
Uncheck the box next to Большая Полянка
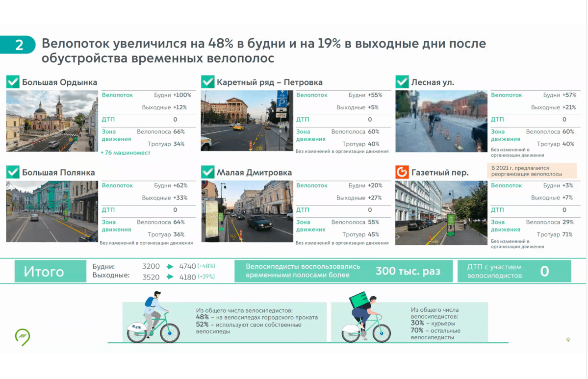tap(13, 172)
